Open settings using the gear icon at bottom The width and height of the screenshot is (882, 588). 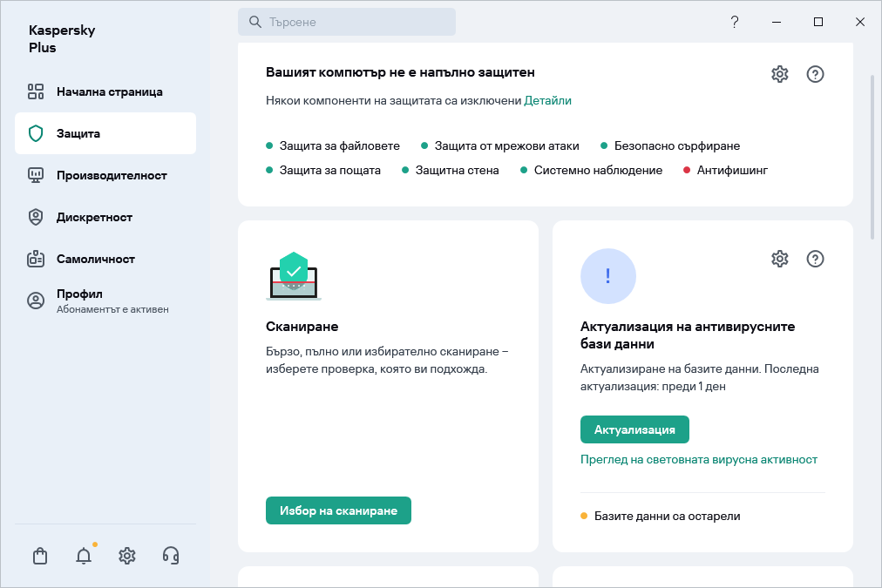126,555
